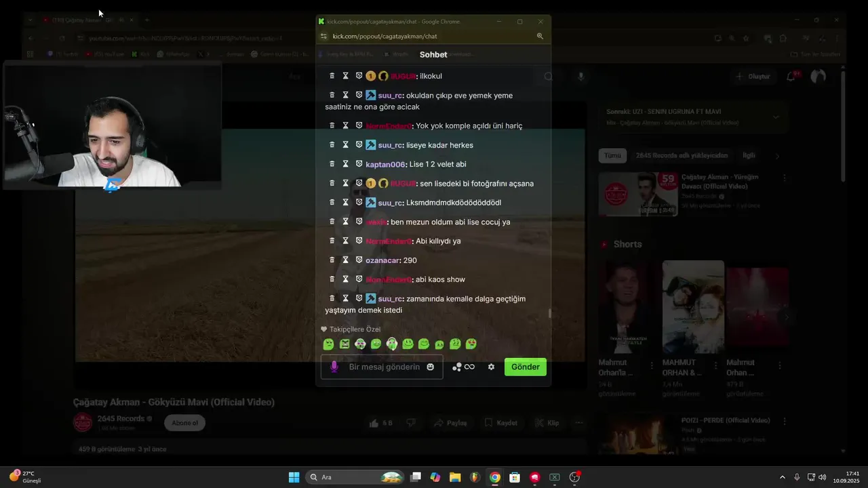
Task: Open chat settings gear icon
Action: pyautogui.click(x=491, y=367)
